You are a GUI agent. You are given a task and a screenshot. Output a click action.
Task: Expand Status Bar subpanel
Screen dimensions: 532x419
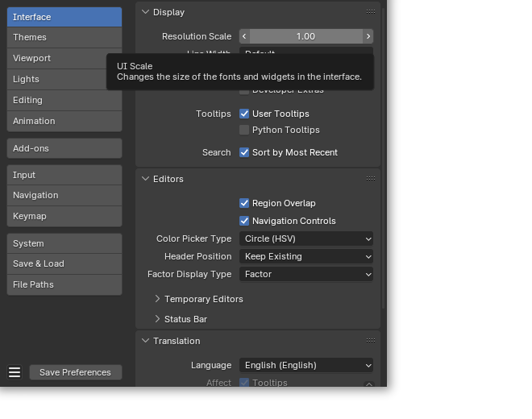[x=157, y=319]
